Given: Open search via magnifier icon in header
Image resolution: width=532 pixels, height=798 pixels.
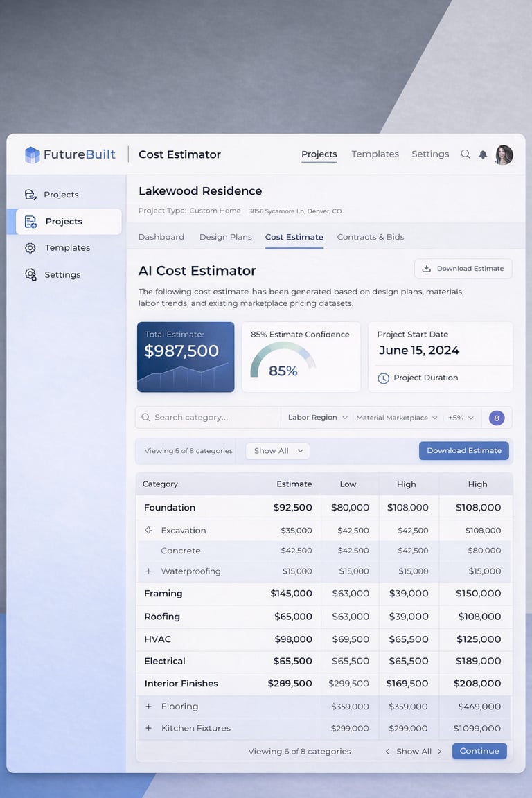Looking at the screenshot, I should point(465,154).
